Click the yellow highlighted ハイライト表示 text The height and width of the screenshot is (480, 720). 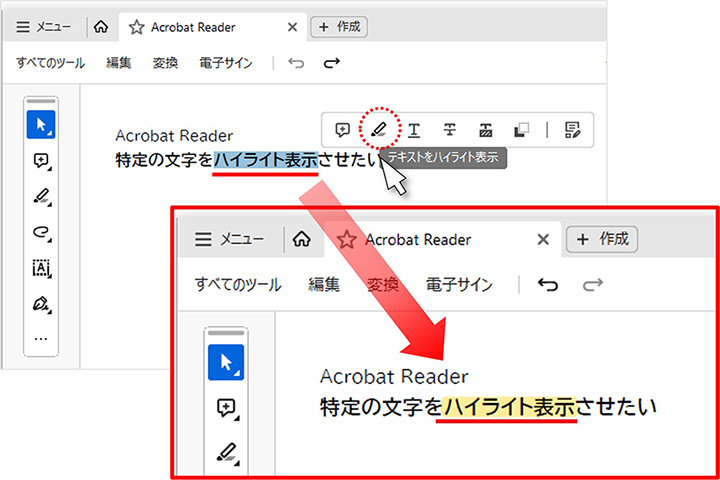(x=509, y=407)
